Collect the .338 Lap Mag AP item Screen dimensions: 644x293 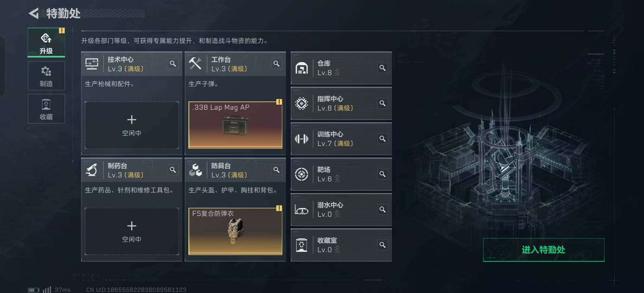pos(235,125)
